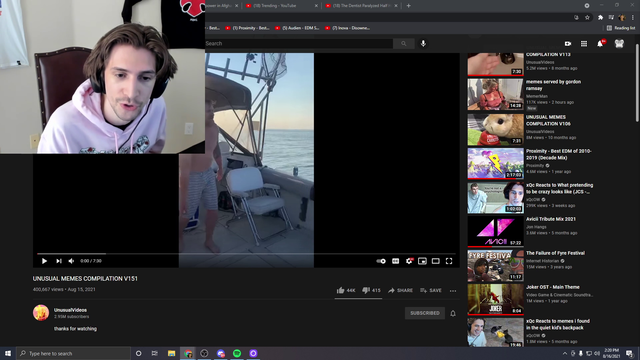Viewport: 640px width, 360px height.
Task: Open YouTube account avatar menu
Action: pos(619,44)
